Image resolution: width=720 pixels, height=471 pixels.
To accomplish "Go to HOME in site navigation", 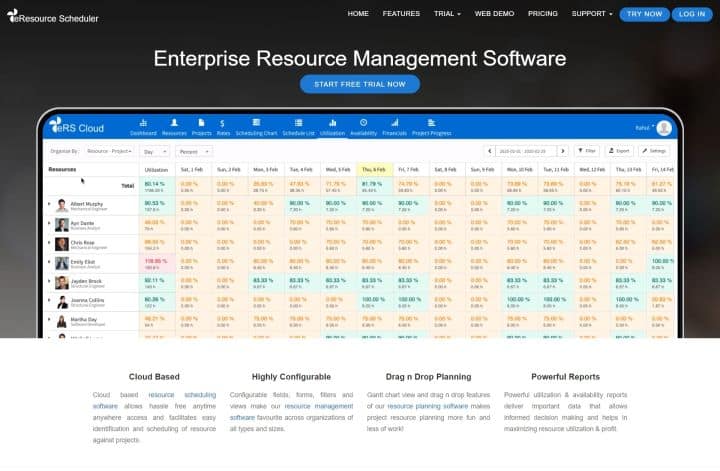I will 358,14.
